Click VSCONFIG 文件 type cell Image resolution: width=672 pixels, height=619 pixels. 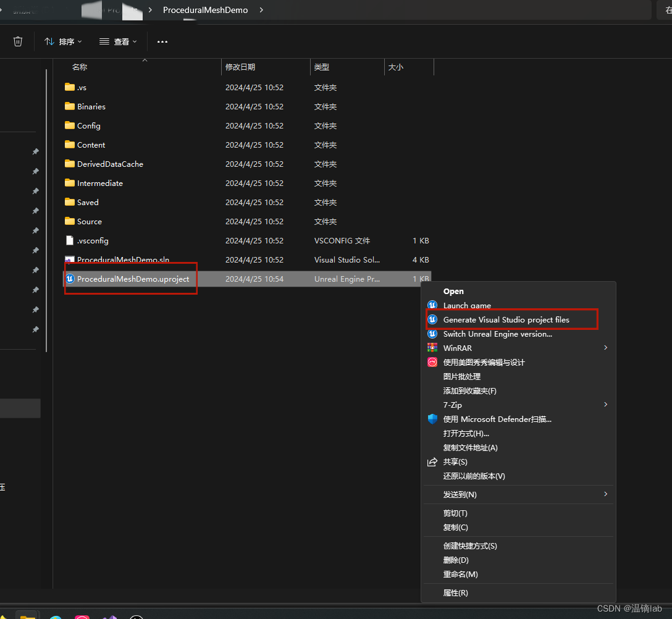[342, 240]
